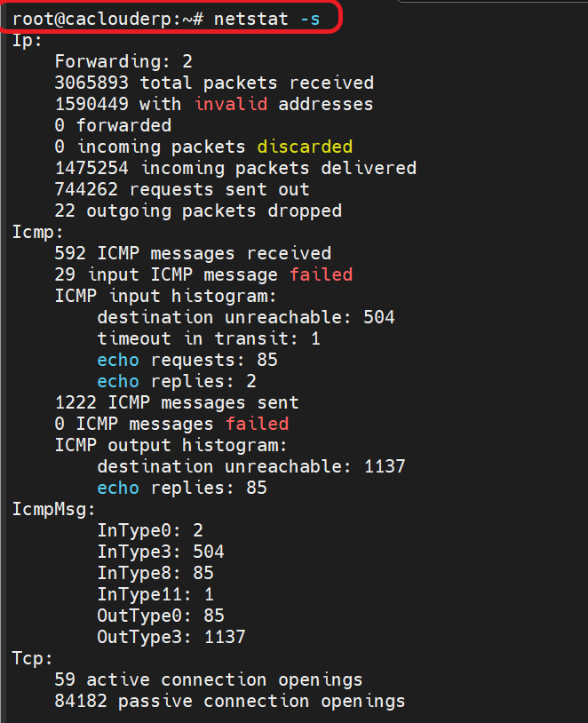Click the yellow word discarded
This screenshot has height=723, width=588.
(305, 147)
